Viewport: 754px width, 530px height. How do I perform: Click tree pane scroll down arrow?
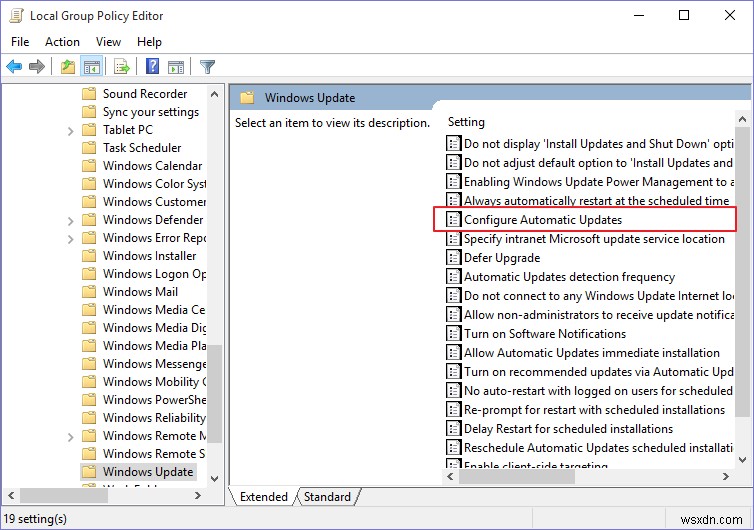click(215, 479)
